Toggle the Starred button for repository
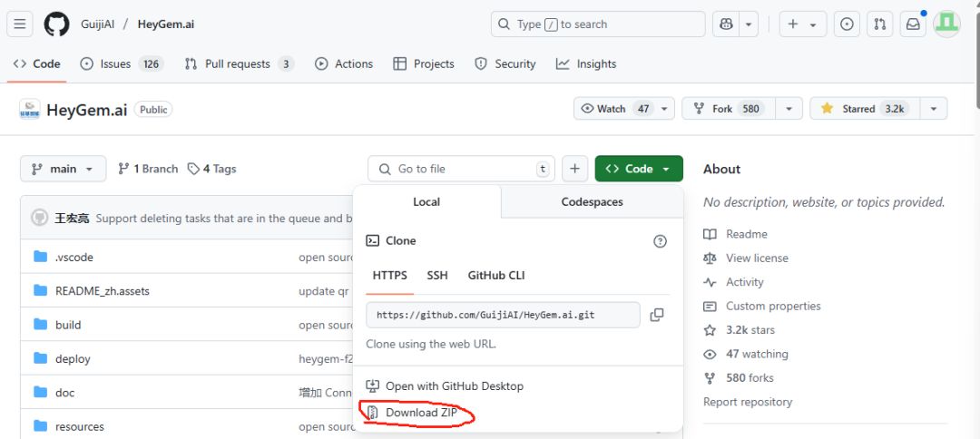Viewport: 980px width, 439px height. [863, 109]
